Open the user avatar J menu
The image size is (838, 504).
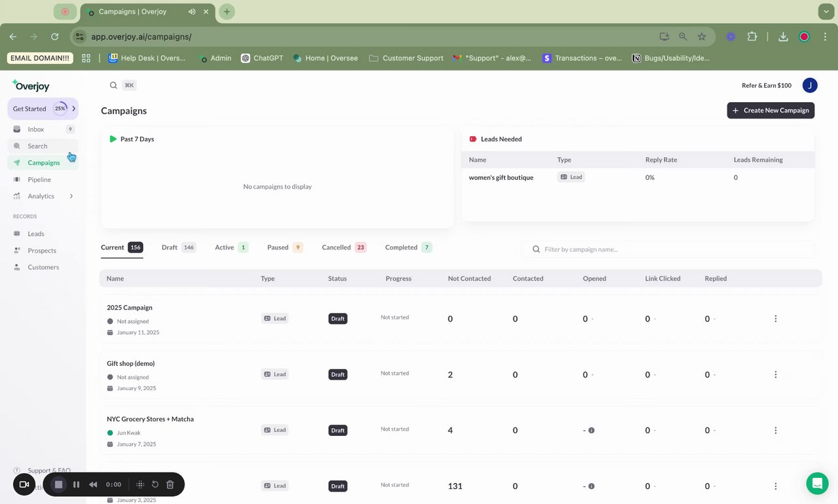(x=810, y=85)
